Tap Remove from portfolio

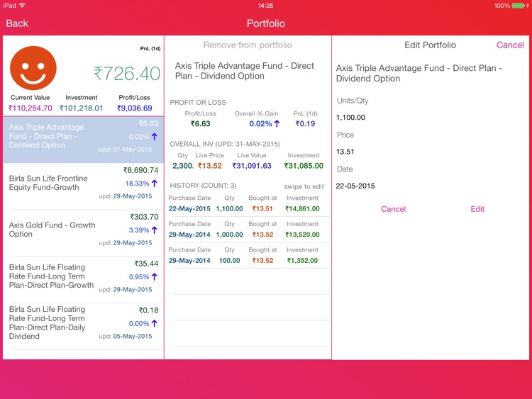(248, 45)
